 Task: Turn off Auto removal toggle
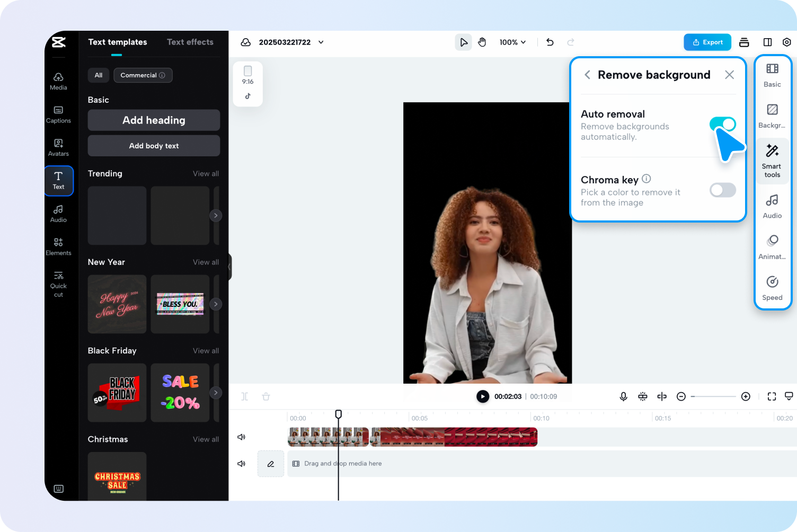click(723, 124)
